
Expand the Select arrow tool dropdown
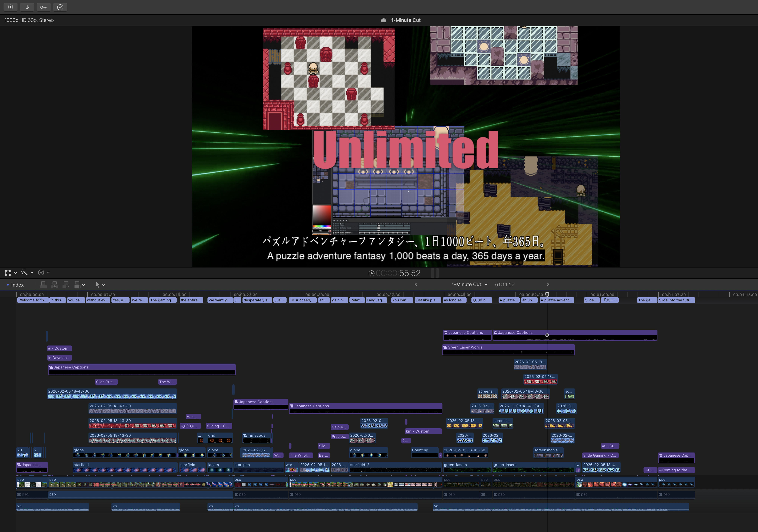[104, 285]
